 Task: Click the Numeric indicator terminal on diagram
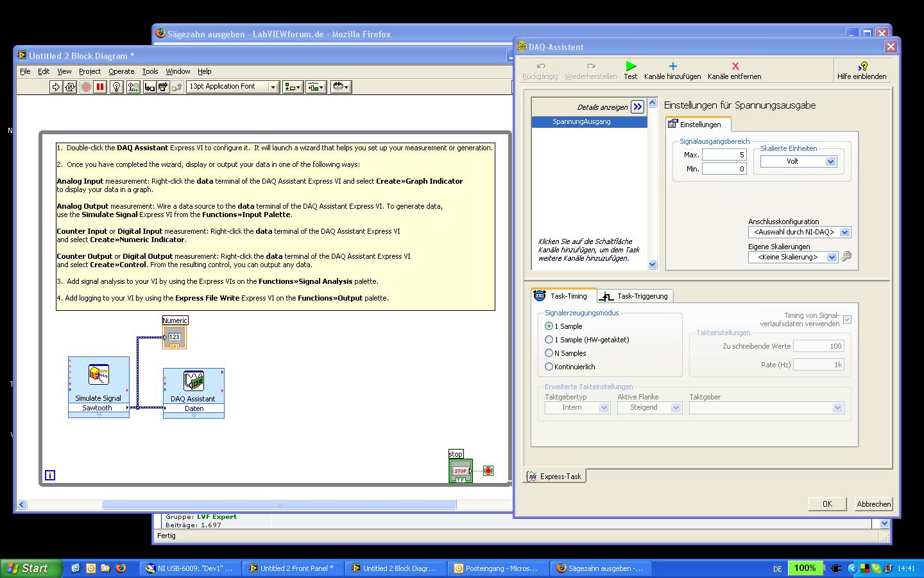tap(175, 338)
